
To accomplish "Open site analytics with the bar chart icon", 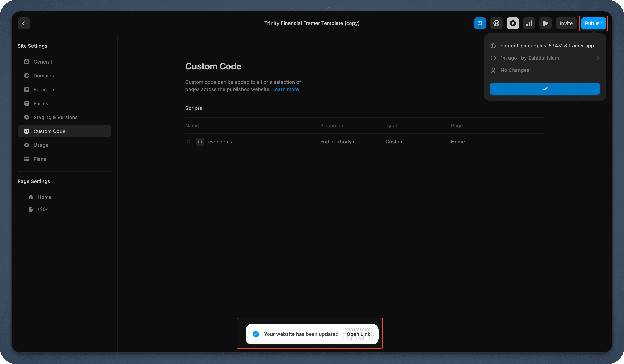I will coord(529,23).
